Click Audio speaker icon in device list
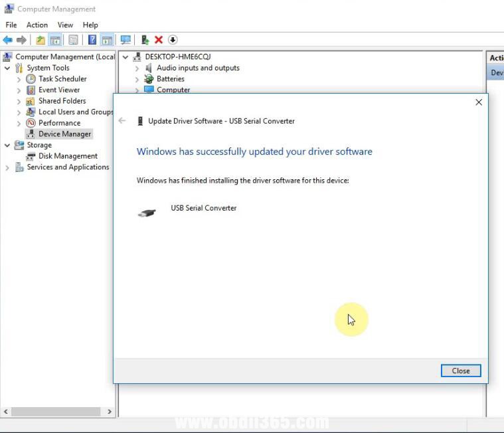504x433 pixels. (149, 68)
